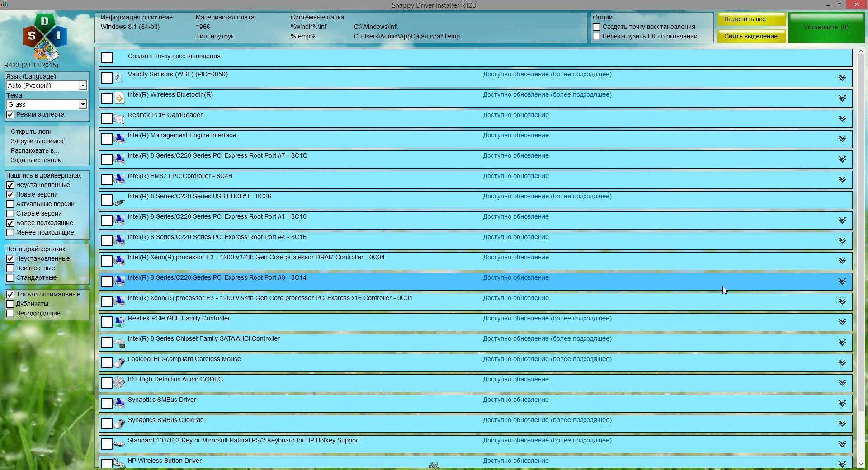This screenshot has height=470, width=868.
Task: Click the 'Выделить все' button
Action: pos(751,19)
